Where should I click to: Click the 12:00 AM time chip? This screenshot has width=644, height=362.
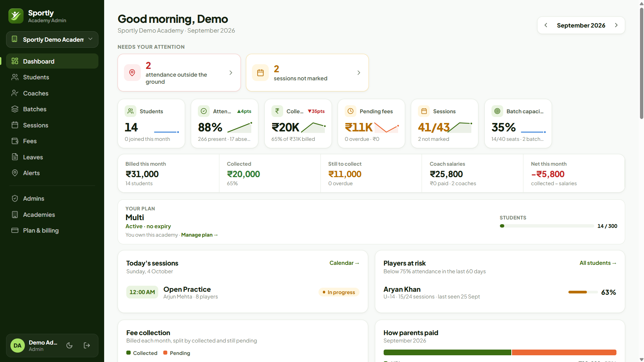[142, 292]
